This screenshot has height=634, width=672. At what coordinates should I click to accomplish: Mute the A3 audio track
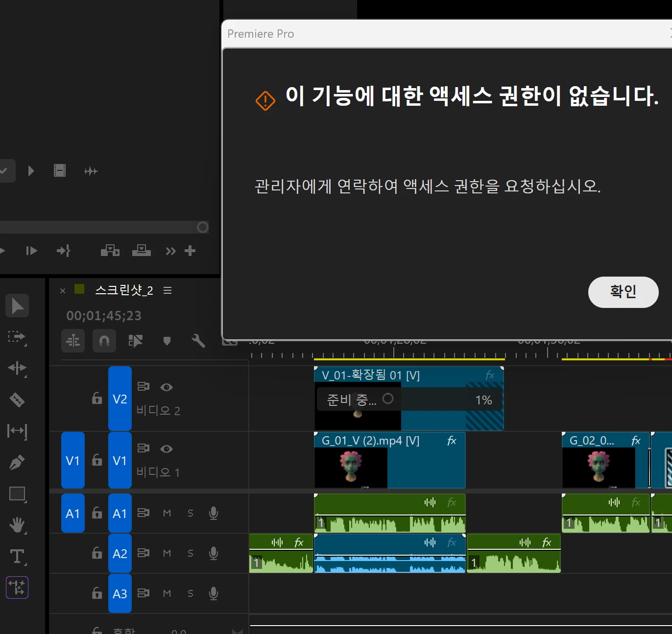click(167, 593)
